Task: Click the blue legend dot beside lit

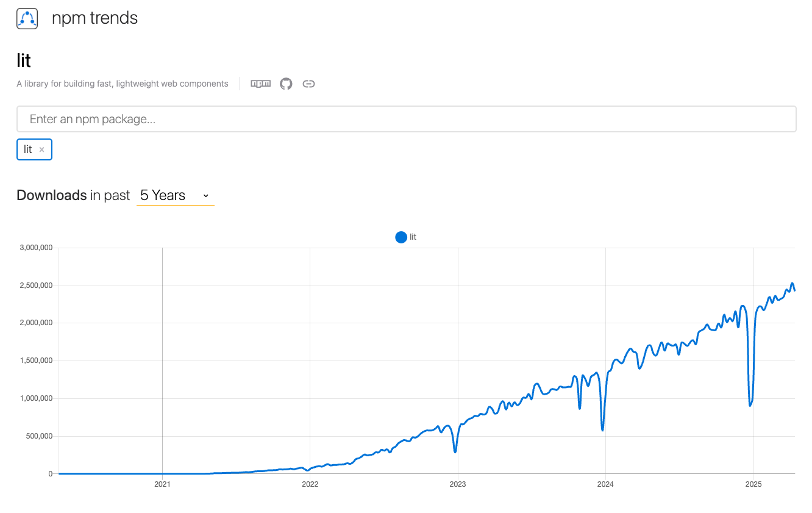Action: click(401, 237)
